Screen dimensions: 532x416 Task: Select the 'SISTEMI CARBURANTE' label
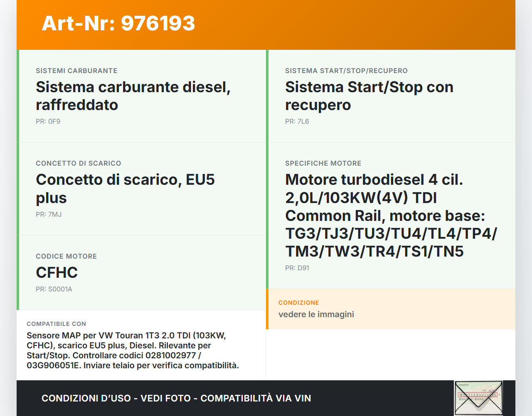(x=76, y=71)
